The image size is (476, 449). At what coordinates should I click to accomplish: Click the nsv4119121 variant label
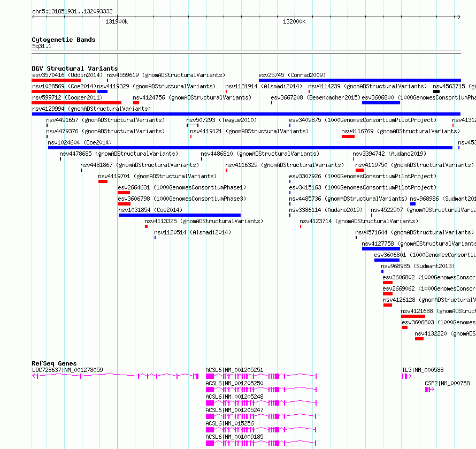pyautogui.click(x=249, y=131)
